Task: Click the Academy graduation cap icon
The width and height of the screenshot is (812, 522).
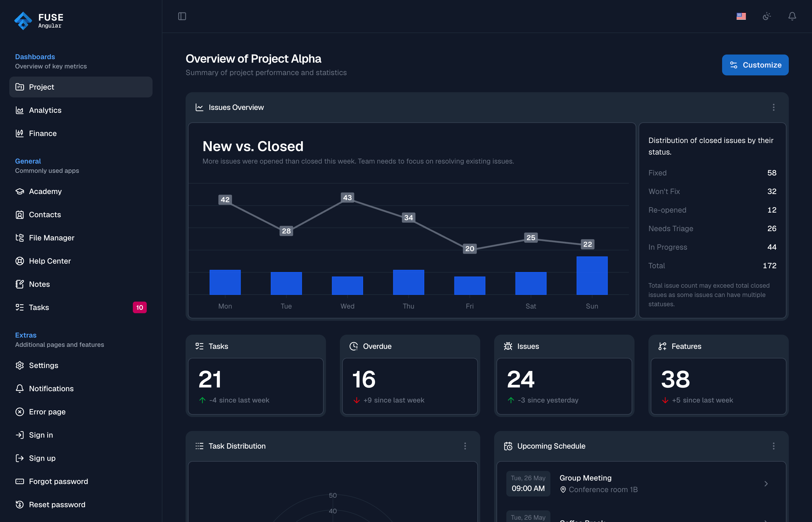Action: click(20, 191)
